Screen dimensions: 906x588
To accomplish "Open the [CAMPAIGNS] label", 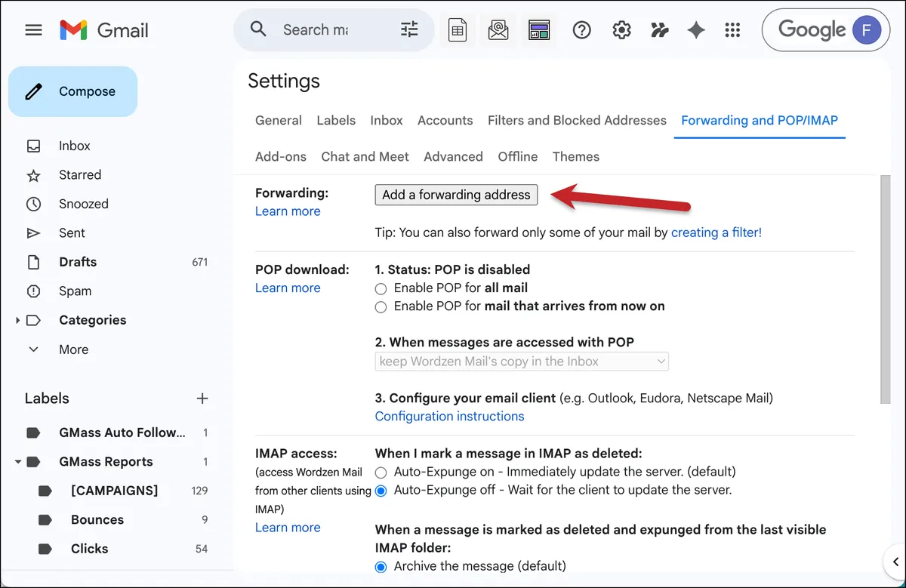I will (x=115, y=491).
